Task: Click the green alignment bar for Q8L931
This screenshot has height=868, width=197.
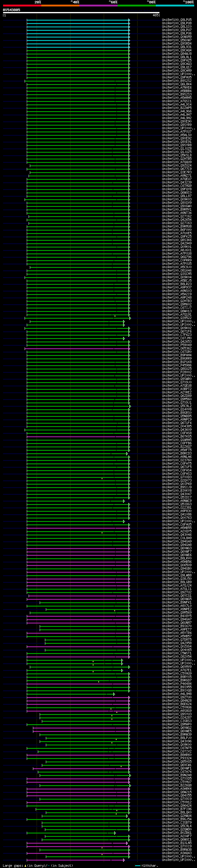Action: coord(78,47)
